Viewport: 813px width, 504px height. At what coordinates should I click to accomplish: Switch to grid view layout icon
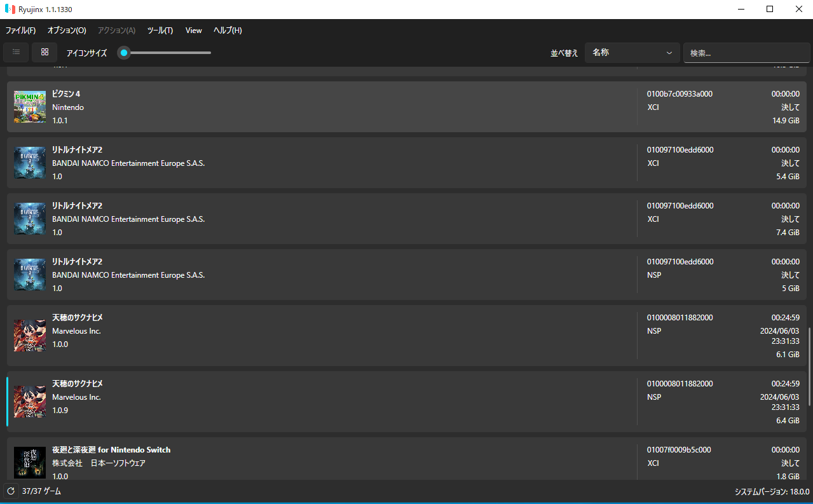pyautogui.click(x=44, y=52)
